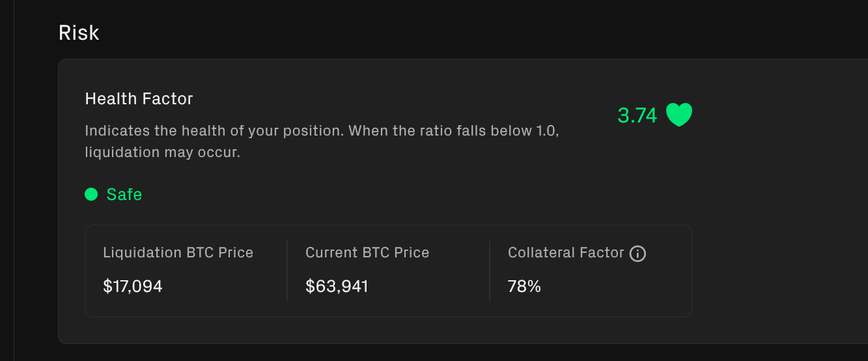Viewport: 868px width, 361px height.
Task: Click the divider after Liquidation BTC Price
Action: (287, 270)
